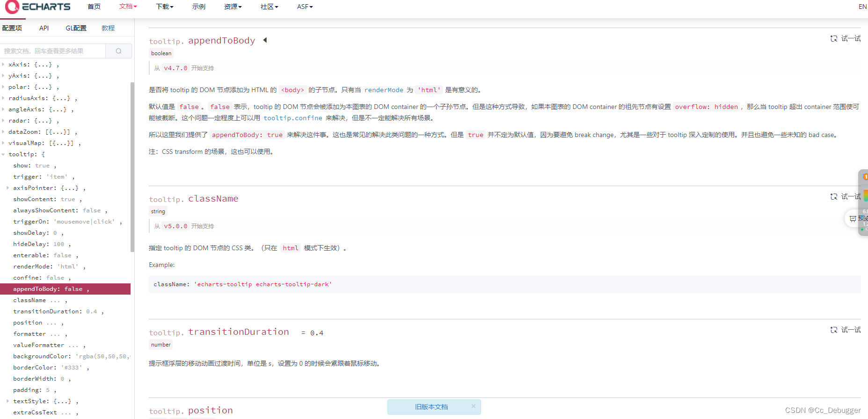The image size is (868, 419).
Task: Expand the xAxis tree node
Action: pos(3,65)
